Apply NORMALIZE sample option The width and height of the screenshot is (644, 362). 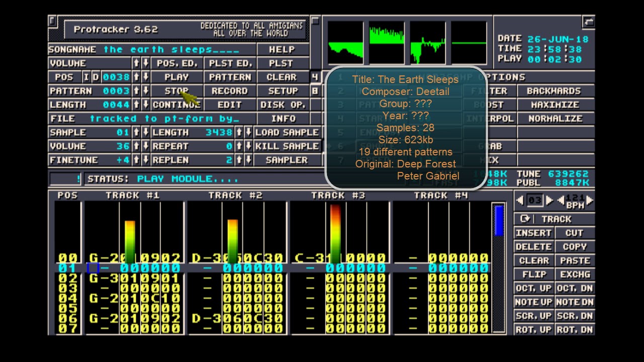555,119
